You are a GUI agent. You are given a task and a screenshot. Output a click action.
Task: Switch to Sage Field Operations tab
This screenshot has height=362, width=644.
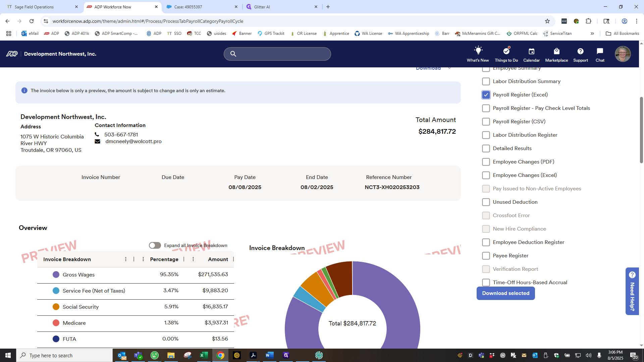coord(42,7)
